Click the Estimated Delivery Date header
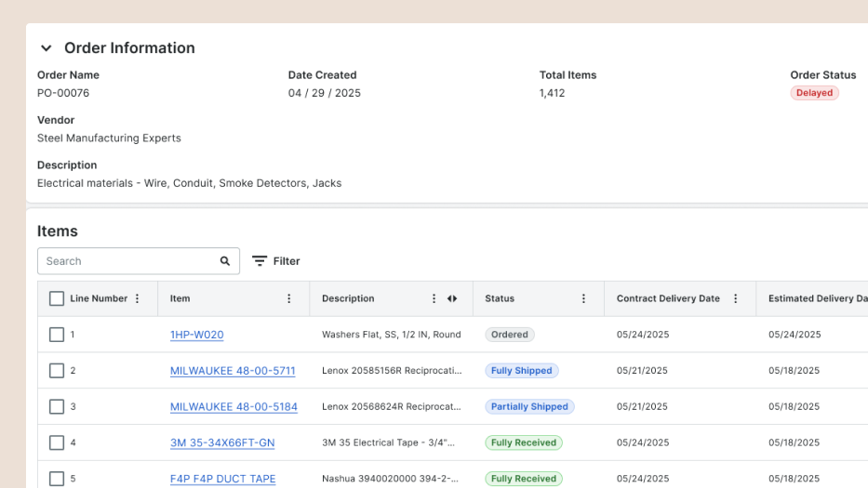This screenshot has height=488, width=868. click(818, 298)
